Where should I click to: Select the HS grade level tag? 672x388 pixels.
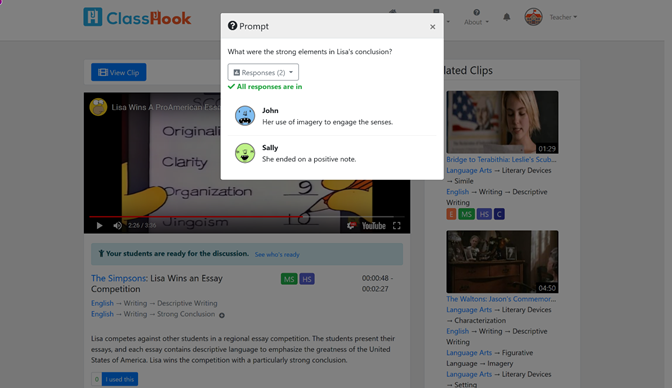[x=307, y=279]
